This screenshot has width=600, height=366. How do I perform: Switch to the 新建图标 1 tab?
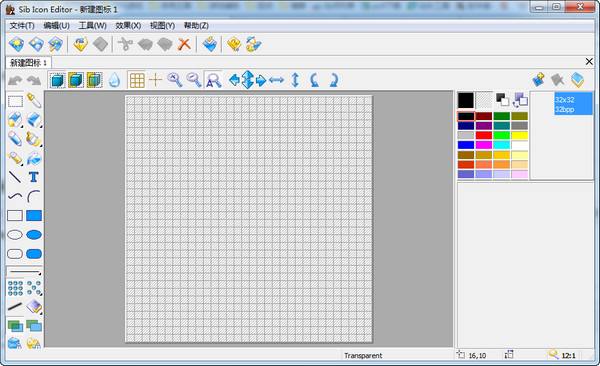29,63
